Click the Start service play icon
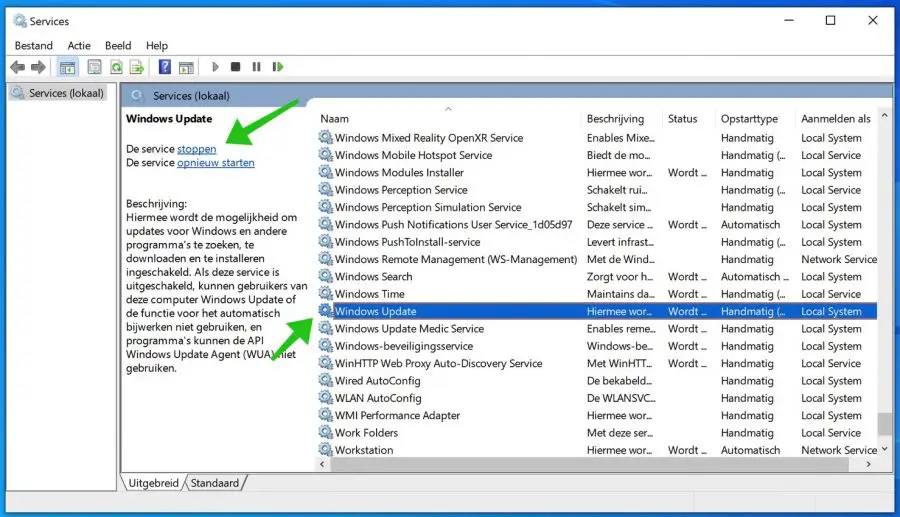Screen dimensions: 900x517 pos(215,67)
